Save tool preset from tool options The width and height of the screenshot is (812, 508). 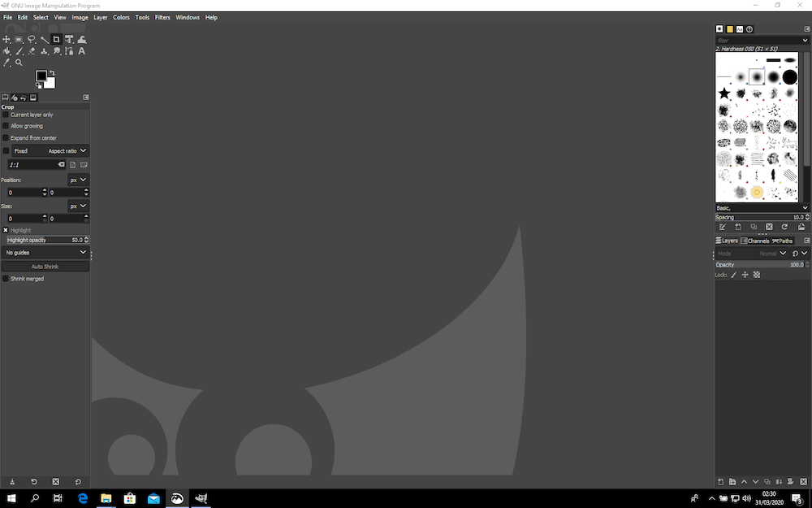12,481
